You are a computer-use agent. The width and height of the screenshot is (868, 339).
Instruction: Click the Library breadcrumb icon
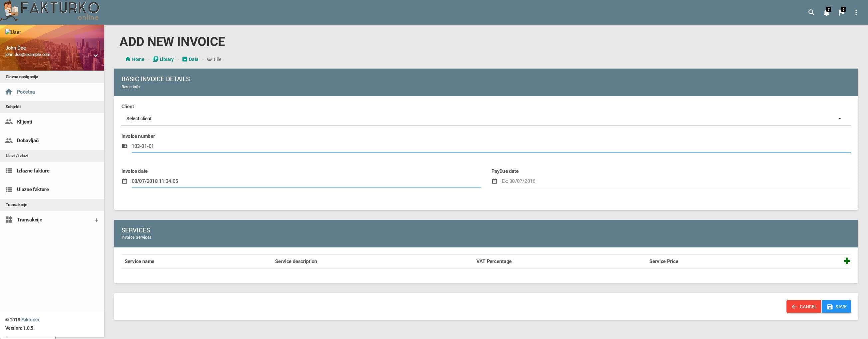click(x=155, y=59)
